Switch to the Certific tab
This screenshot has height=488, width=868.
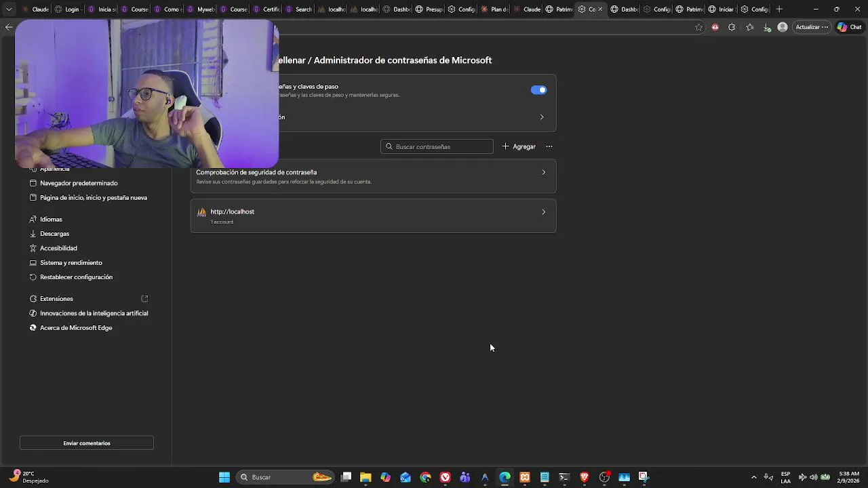pyautogui.click(x=267, y=9)
